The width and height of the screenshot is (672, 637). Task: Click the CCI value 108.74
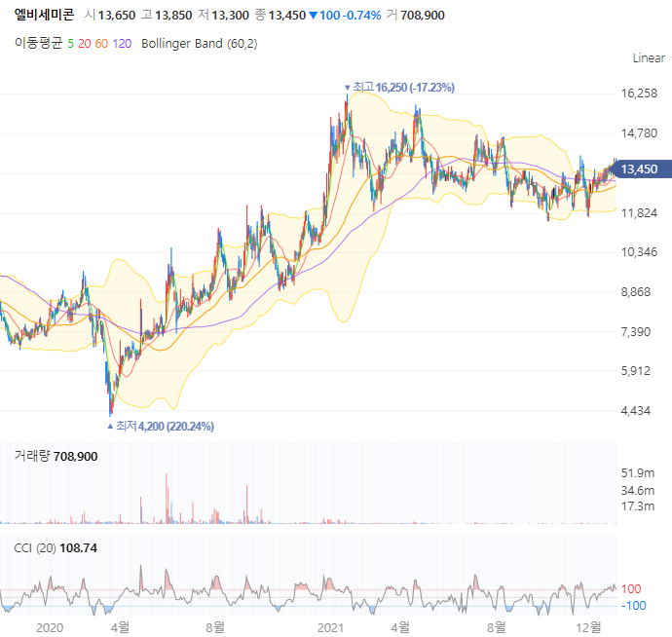[79, 548]
